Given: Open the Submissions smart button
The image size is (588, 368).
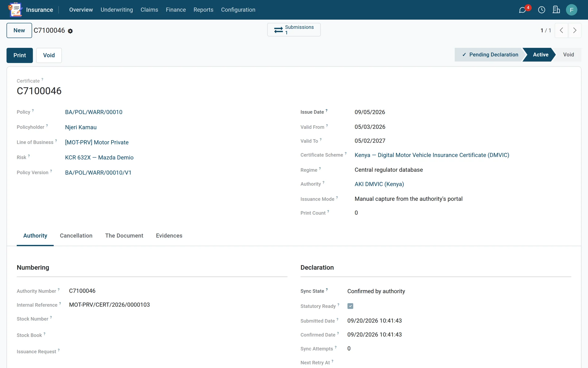Looking at the screenshot, I should 294,30.
